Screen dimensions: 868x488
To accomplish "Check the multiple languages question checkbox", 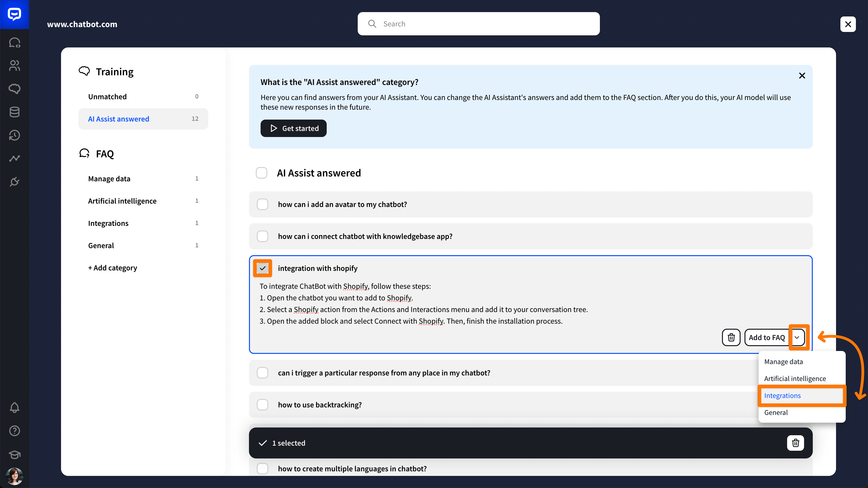I will [263, 468].
